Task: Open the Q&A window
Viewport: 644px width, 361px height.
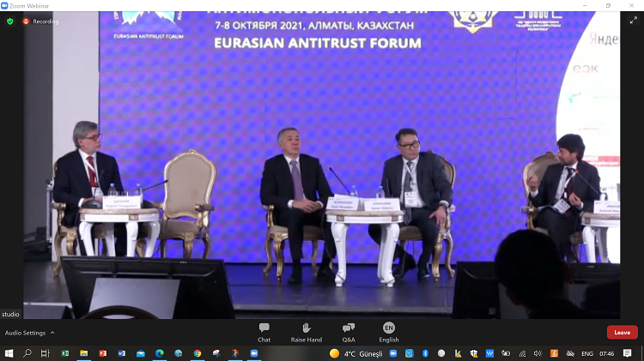Action: click(348, 332)
